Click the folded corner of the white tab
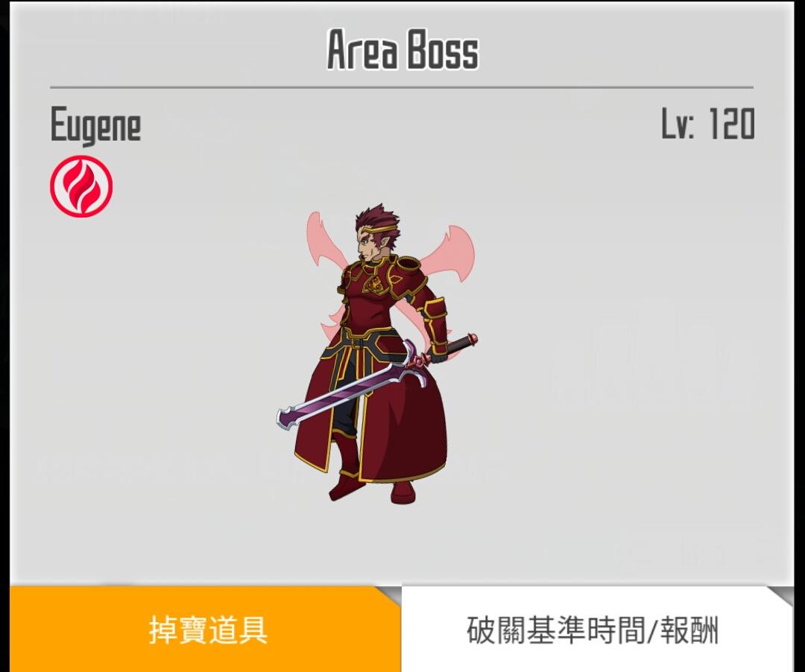 (781, 595)
